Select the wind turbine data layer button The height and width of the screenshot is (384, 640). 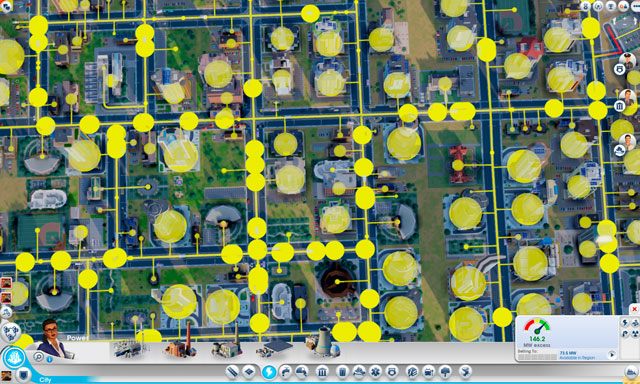click(x=635, y=323)
